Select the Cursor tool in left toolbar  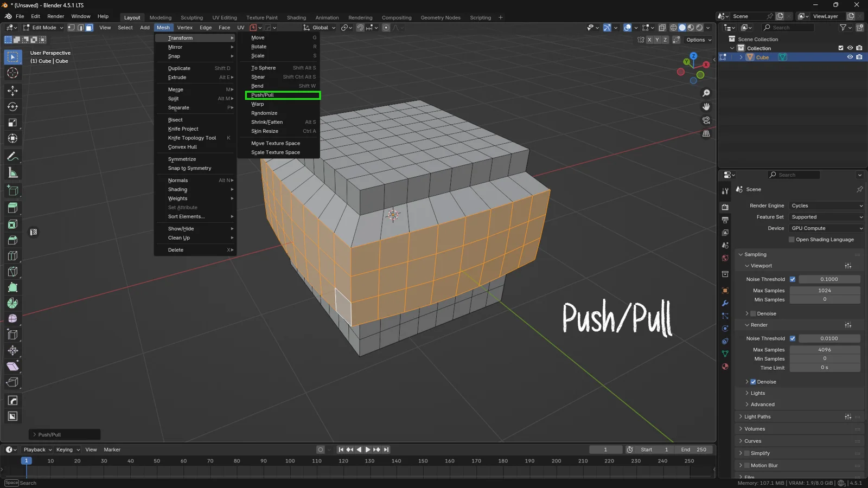click(13, 73)
